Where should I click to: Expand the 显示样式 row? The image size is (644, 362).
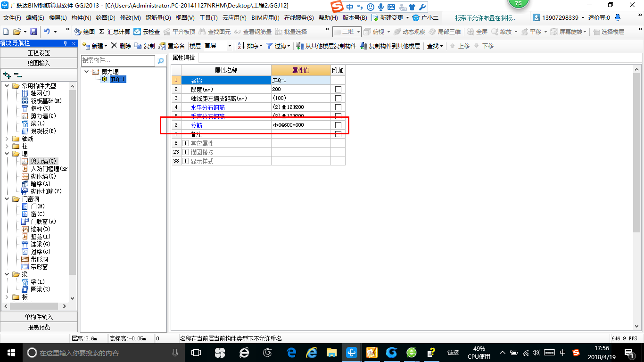coord(185,161)
